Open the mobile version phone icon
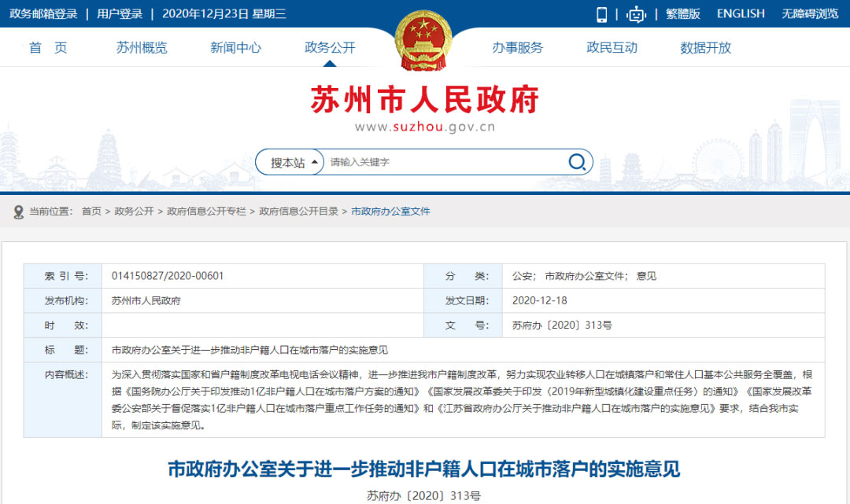850x504 pixels. 601,14
